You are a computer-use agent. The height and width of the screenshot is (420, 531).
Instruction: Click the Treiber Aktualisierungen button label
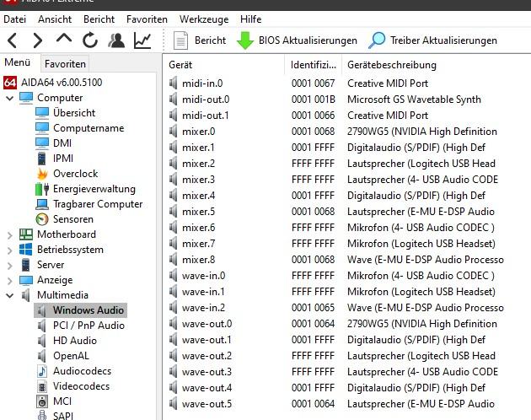[443, 40]
